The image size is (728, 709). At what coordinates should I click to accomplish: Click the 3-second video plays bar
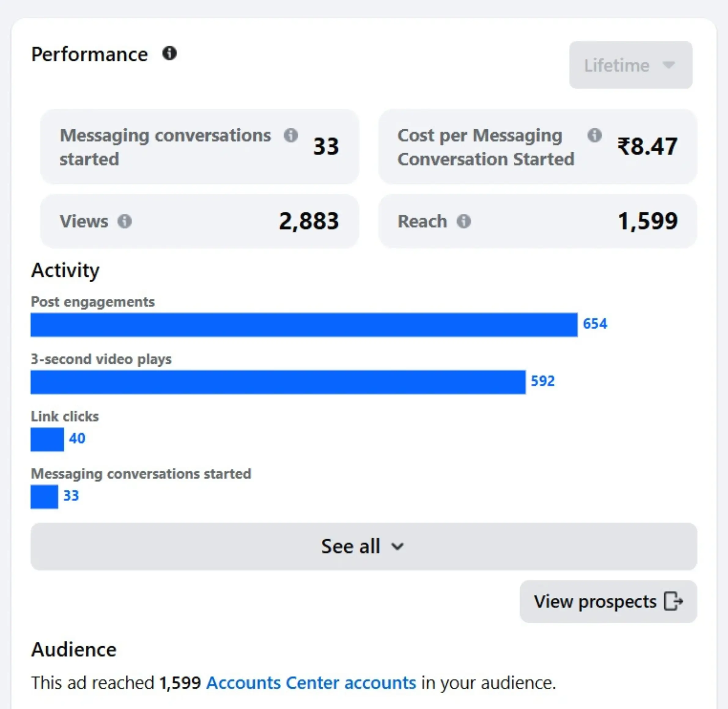click(278, 382)
